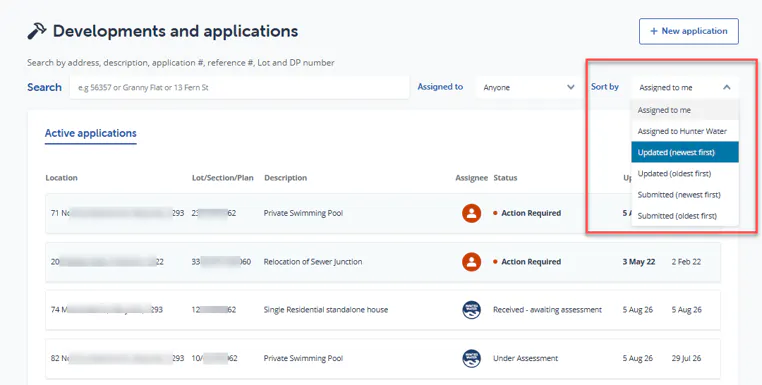This screenshot has height=385, width=762.
Task: Click the 29 Jul 26 submitted date
Action: [686, 358]
